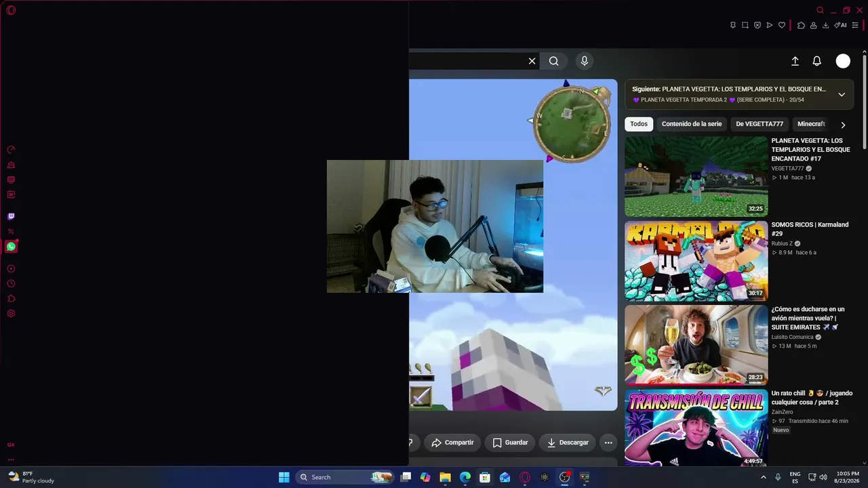
Task: Click the GX Corner sidebar icon
Action: coord(11,445)
